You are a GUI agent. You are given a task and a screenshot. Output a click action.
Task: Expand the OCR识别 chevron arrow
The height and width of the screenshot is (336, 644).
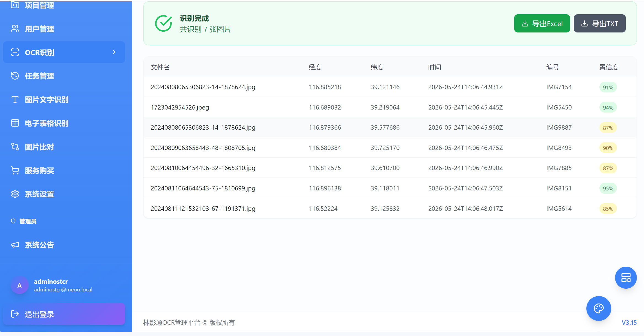tap(114, 52)
